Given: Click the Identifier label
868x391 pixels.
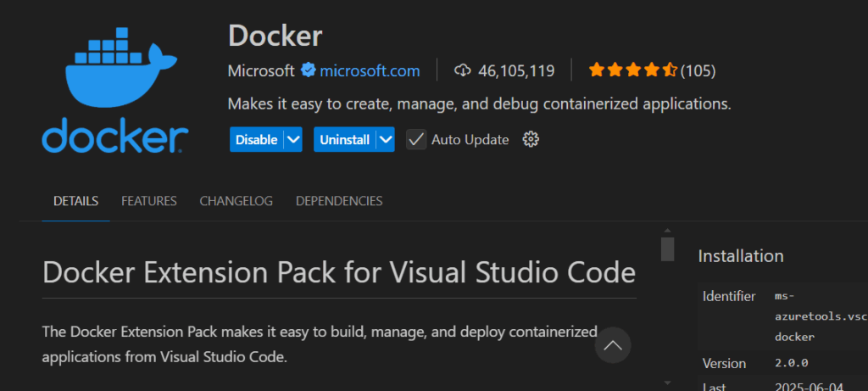Looking at the screenshot, I should click(x=729, y=296).
